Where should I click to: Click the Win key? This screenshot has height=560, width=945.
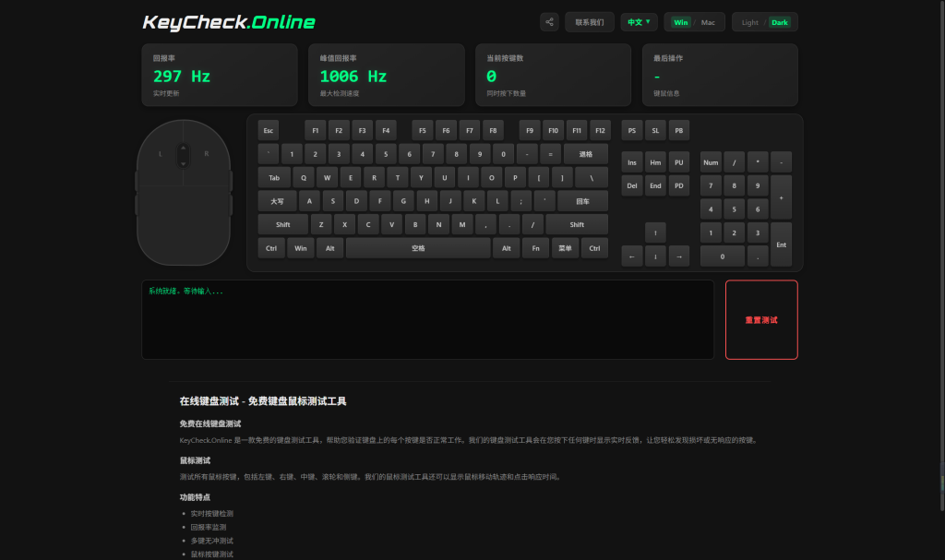pos(301,248)
